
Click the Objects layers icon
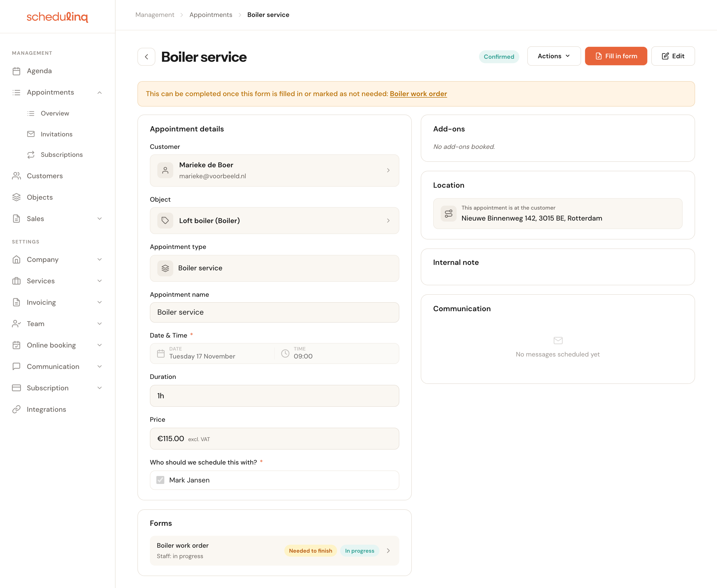tap(16, 197)
